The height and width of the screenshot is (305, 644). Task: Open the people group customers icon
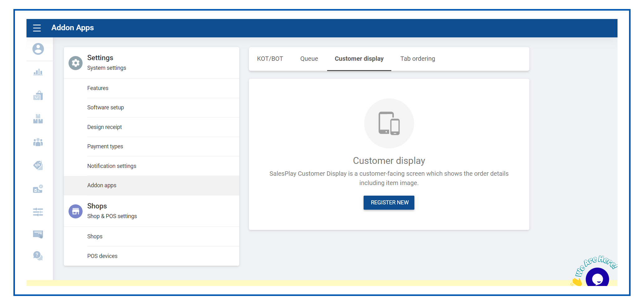[x=38, y=142]
